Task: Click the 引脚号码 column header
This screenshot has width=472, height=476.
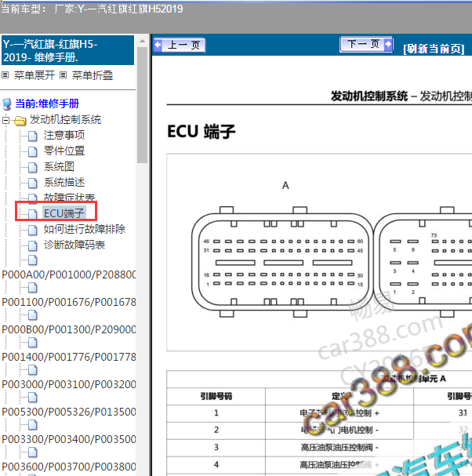Action: [x=216, y=396]
